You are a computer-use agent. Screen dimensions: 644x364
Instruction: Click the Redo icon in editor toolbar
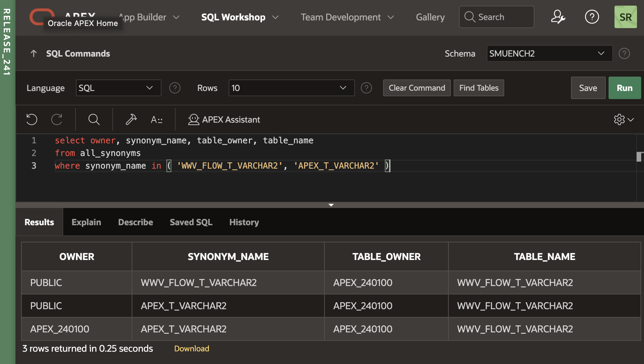57,119
